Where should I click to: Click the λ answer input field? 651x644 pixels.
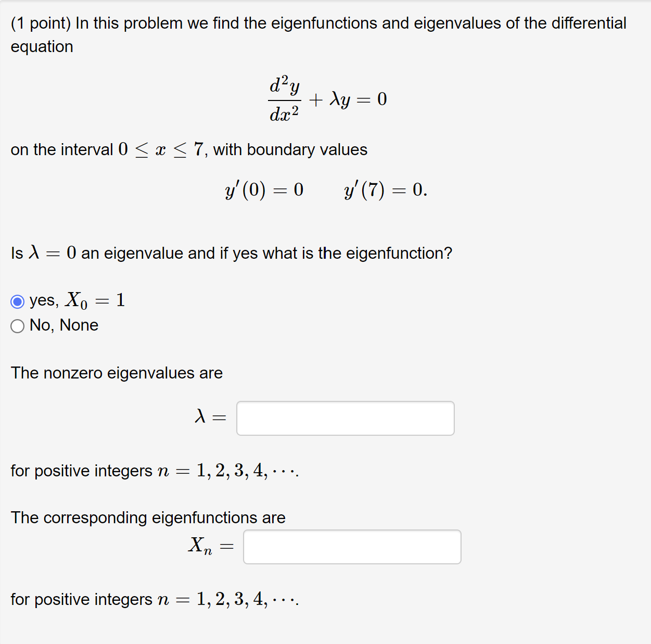[344, 418]
